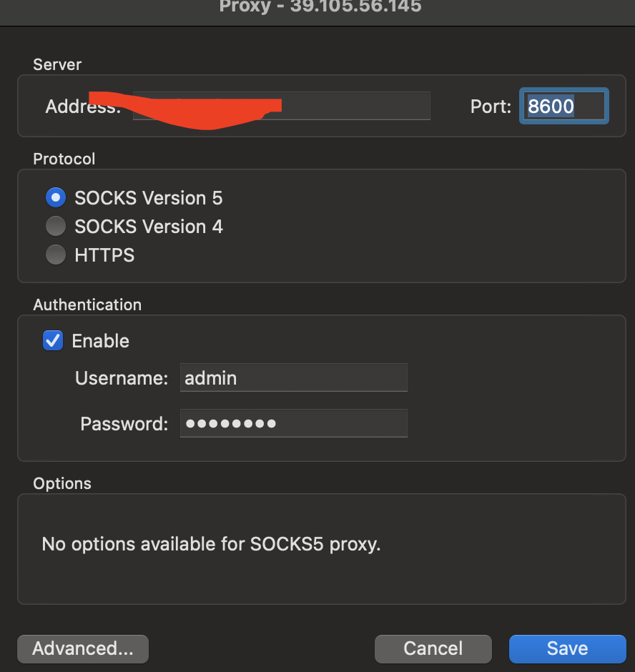635x672 pixels.
Task: Focus the Port field showing 8600
Action: 563,107
